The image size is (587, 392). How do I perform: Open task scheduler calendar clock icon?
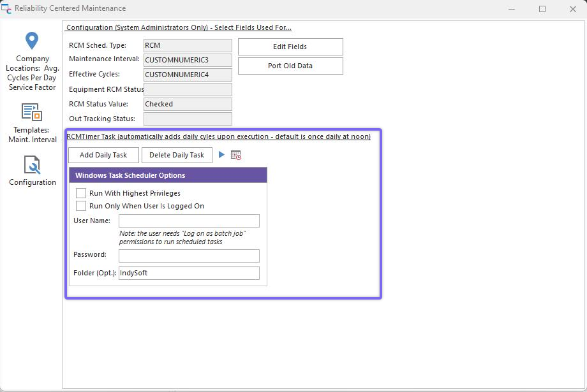[236, 155]
